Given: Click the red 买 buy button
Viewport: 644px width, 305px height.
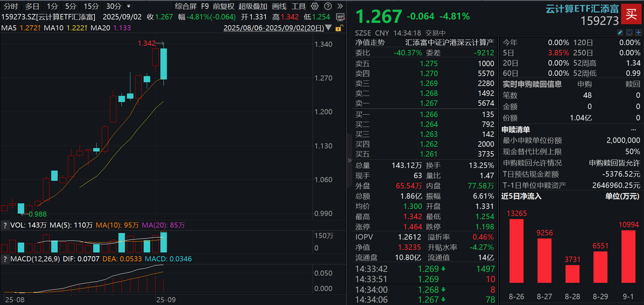Looking at the screenshot, I should (x=631, y=14).
